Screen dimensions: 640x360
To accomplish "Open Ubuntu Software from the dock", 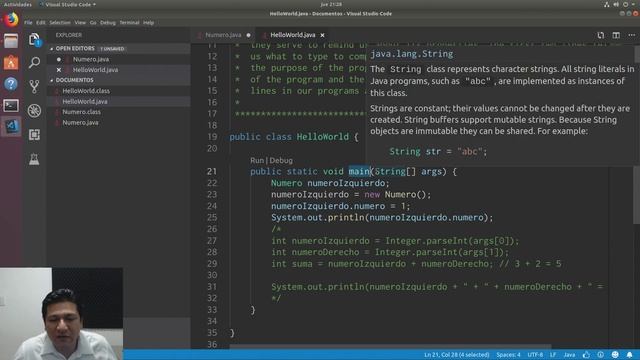I will 11,62.
